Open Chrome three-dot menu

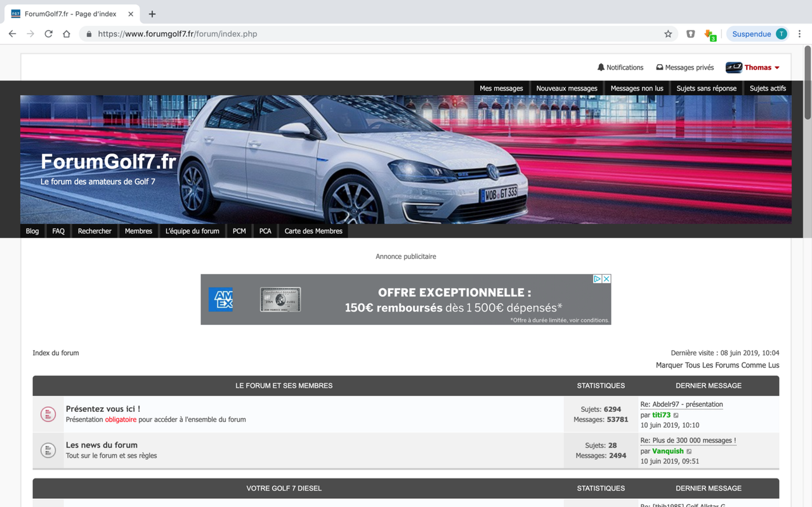pyautogui.click(x=799, y=34)
